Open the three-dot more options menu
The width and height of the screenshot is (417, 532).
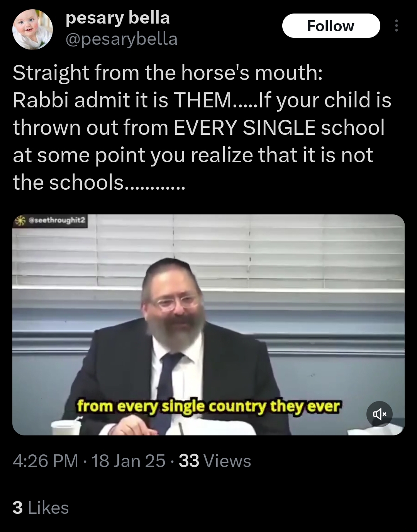396,26
